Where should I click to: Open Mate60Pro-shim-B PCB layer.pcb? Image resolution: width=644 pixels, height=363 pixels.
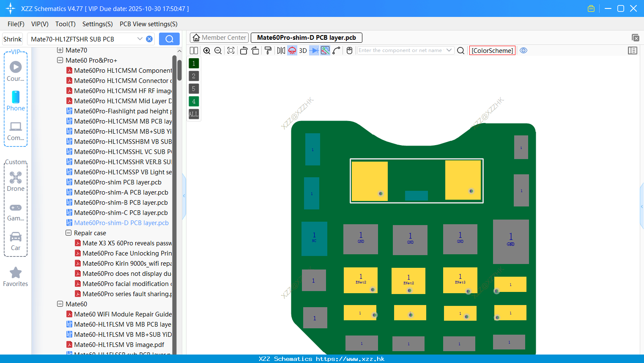[121, 203]
